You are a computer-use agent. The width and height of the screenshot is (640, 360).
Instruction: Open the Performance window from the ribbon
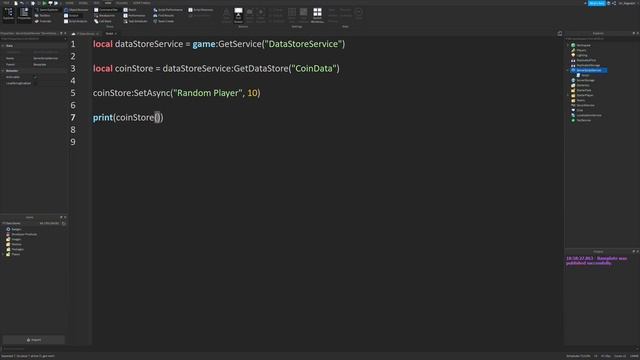134,16
